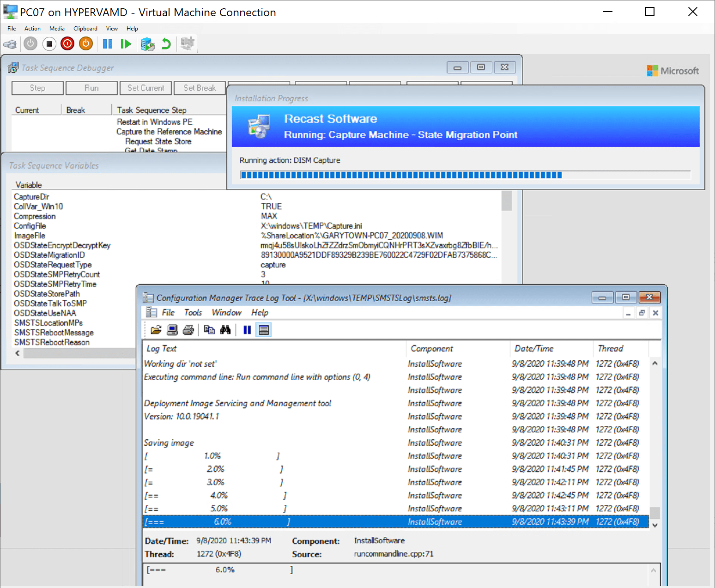Open the Tools menu in Trace Log Tool
This screenshot has width=715, height=588.
pos(193,312)
